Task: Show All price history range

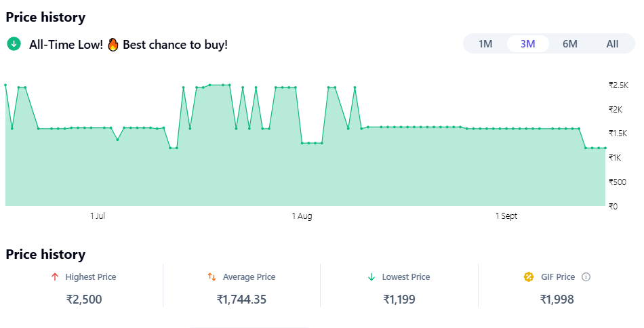Action: pyautogui.click(x=612, y=44)
